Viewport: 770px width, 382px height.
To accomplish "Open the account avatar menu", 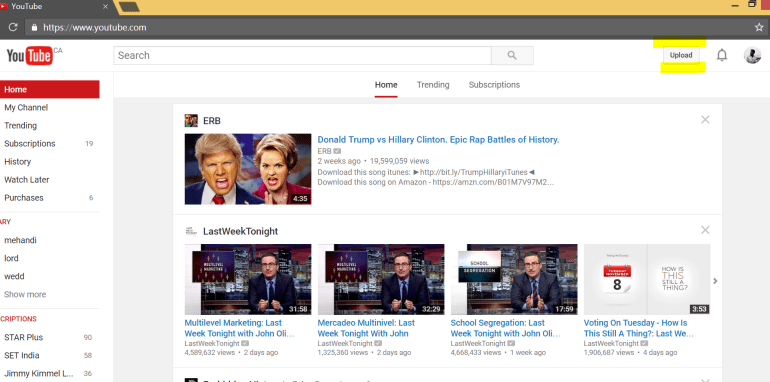I will pos(752,55).
